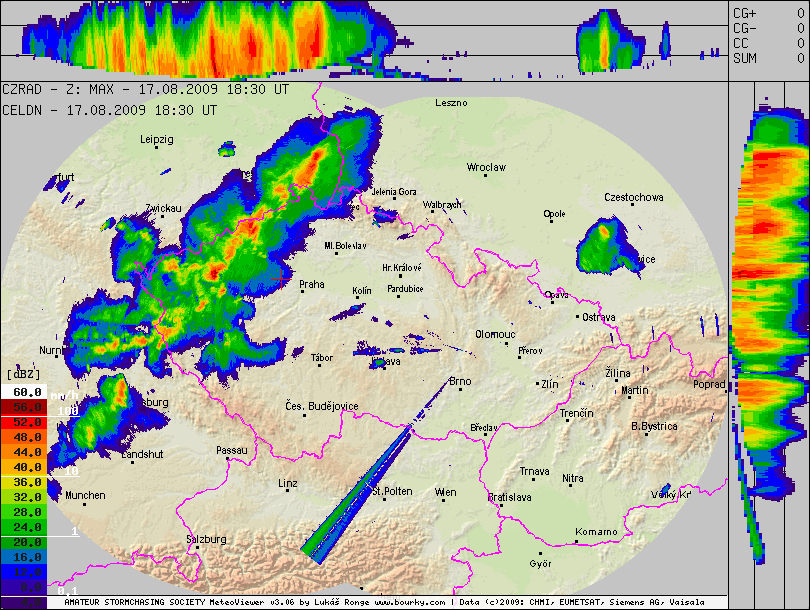Viewport: 810px width, 610px height.
Task: Click the Kolín city label
Action: click(x=362, y=291)
